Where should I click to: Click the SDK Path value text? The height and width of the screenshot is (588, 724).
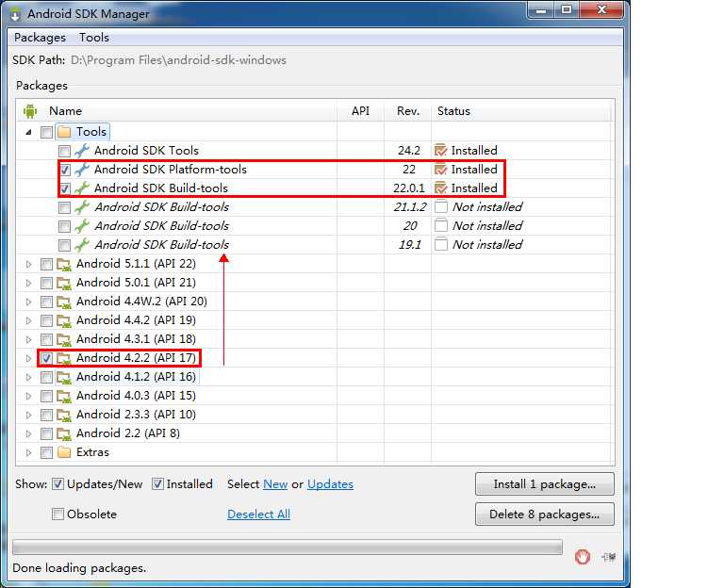pos(178,60)
